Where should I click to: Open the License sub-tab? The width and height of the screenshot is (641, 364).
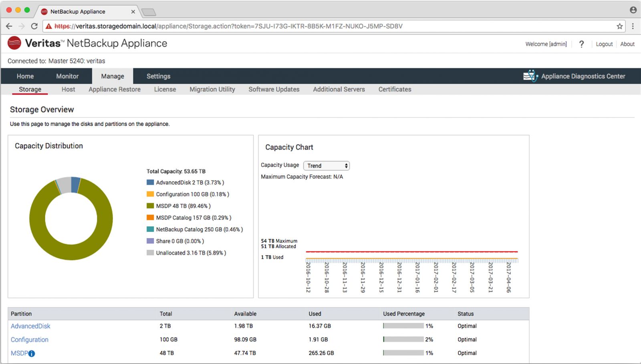(x=165, y=89)
